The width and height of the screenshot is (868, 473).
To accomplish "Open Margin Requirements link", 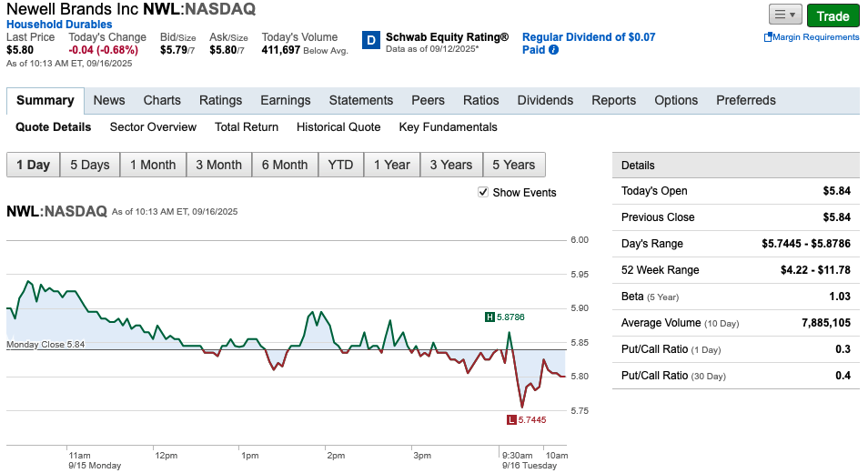I will (x=815, y=37).
